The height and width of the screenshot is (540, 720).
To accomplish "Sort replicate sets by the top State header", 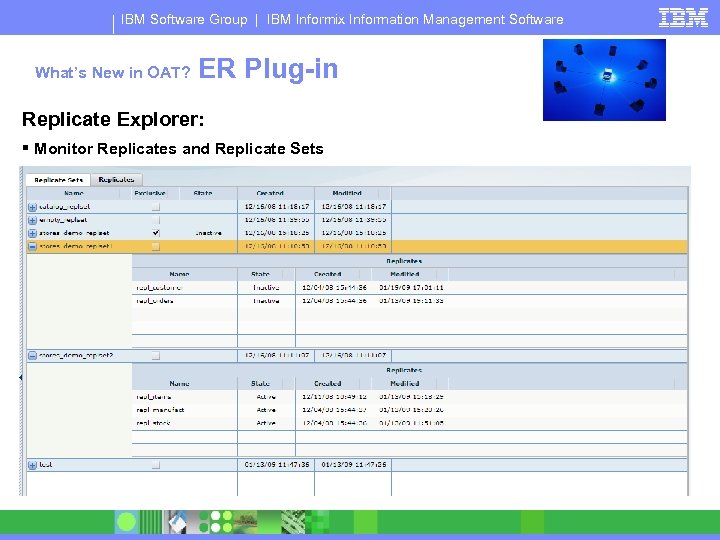I will click(202, 193).
